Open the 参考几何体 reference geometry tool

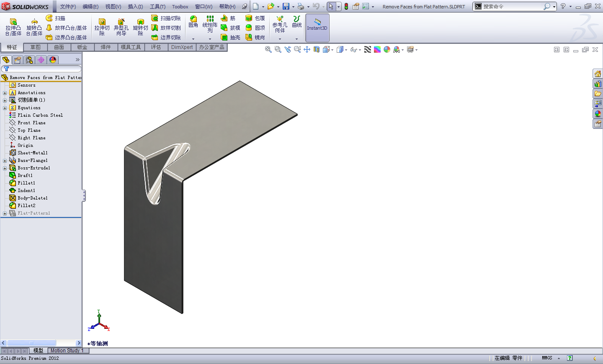coord(280,24)
